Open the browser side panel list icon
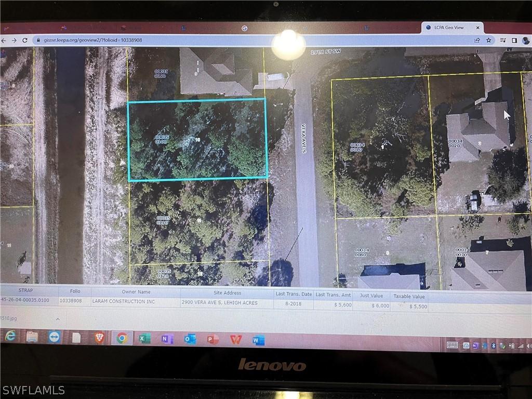Screen dimensions: 532x399 click(502, 41)
